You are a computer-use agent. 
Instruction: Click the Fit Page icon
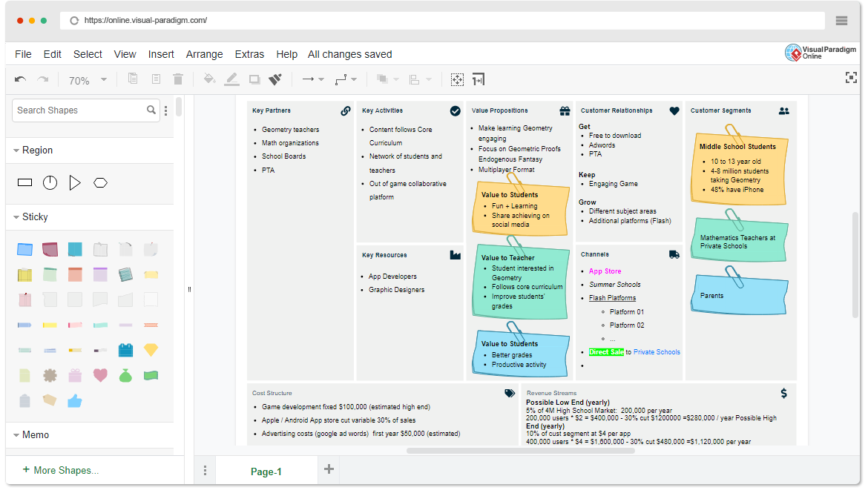coord(457,79)
